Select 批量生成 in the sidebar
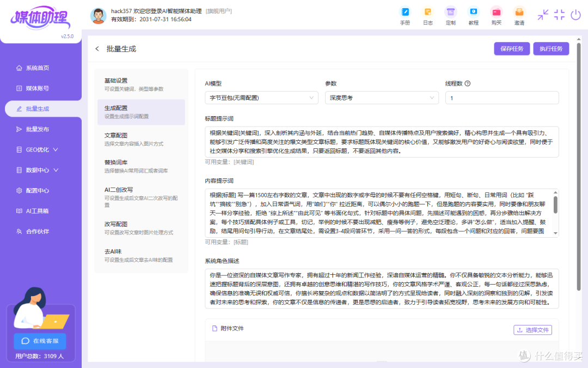Image resolution: width=588 pixels, height=368 pixels. click(x=43, y=109)
